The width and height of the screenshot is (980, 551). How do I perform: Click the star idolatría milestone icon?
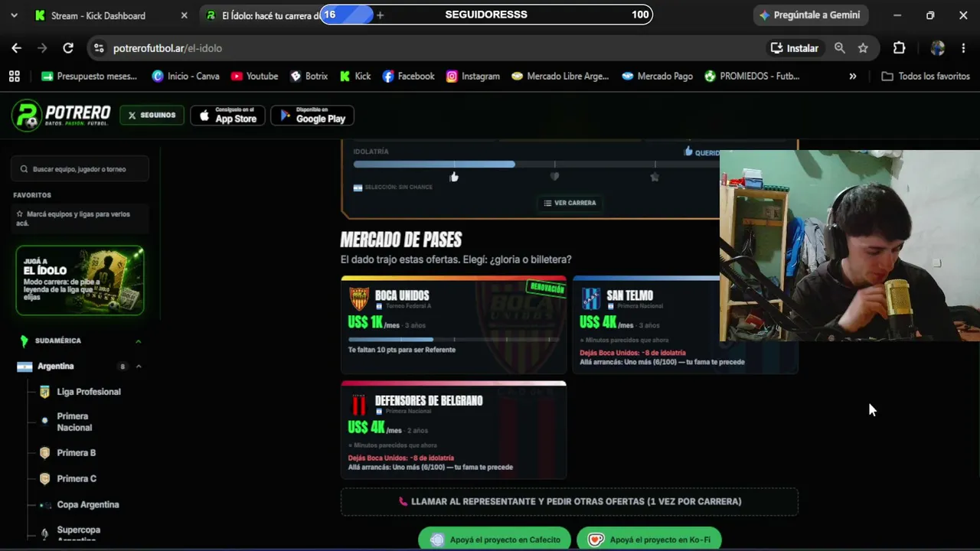[655, 177]
